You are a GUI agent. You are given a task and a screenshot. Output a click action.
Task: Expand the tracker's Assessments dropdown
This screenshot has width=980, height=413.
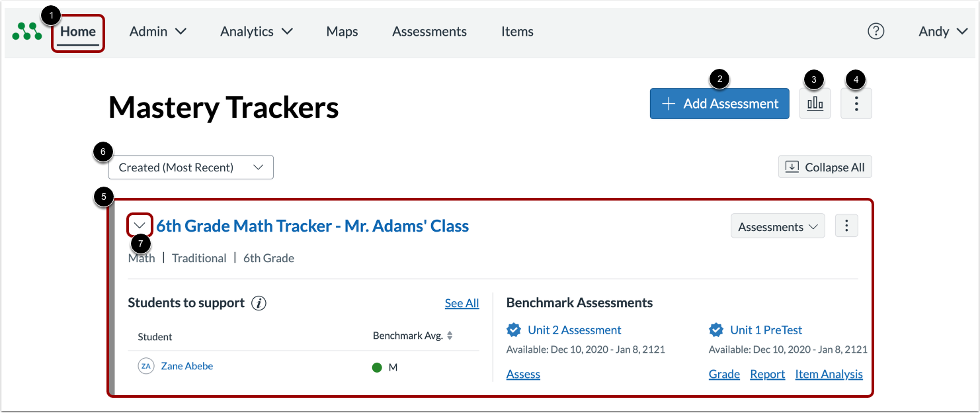tap(778, 226)
